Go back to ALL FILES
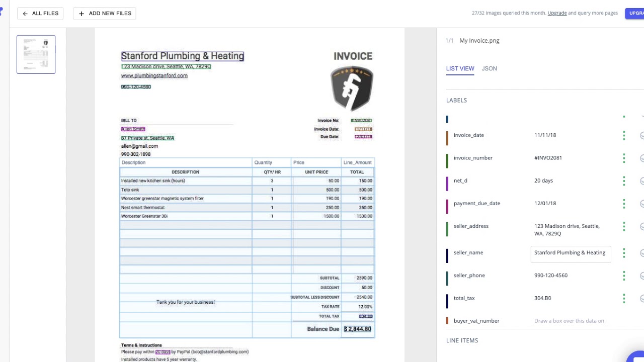The height and width of the screenshot is (362, 644). click(40, 14)
